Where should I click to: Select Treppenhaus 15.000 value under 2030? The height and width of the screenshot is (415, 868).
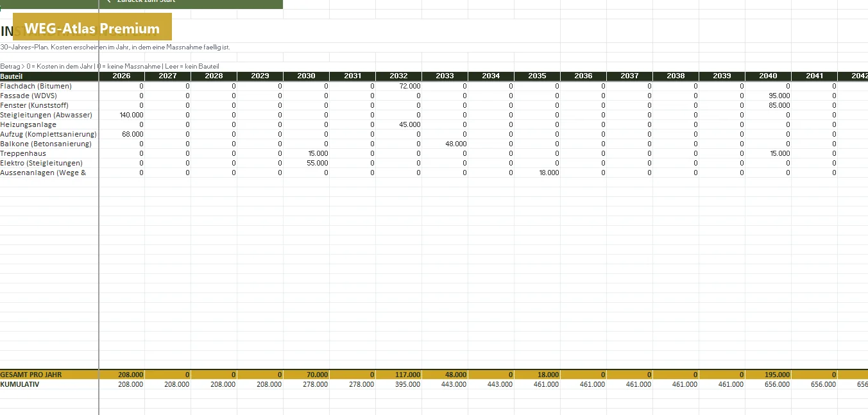(x=307, y=153)
